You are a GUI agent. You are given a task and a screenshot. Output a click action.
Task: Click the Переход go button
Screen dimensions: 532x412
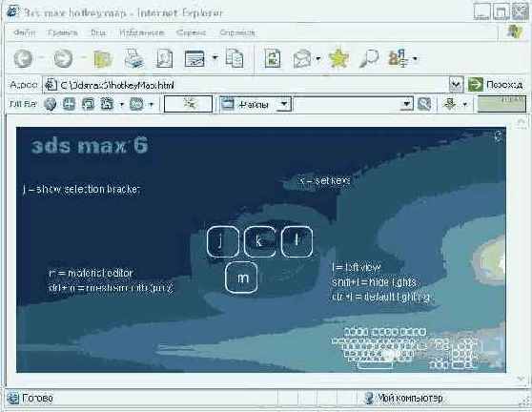tap(496, 85)
